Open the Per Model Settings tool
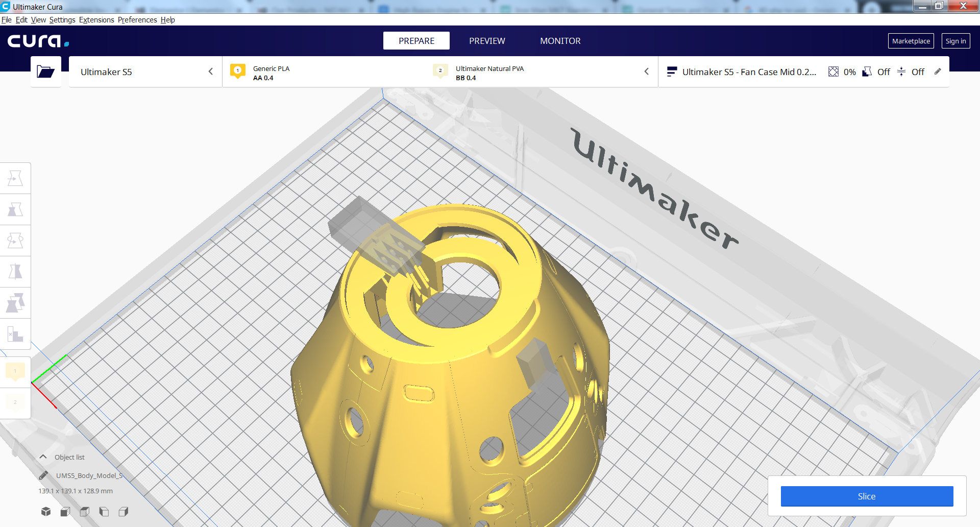 point(15,303)
